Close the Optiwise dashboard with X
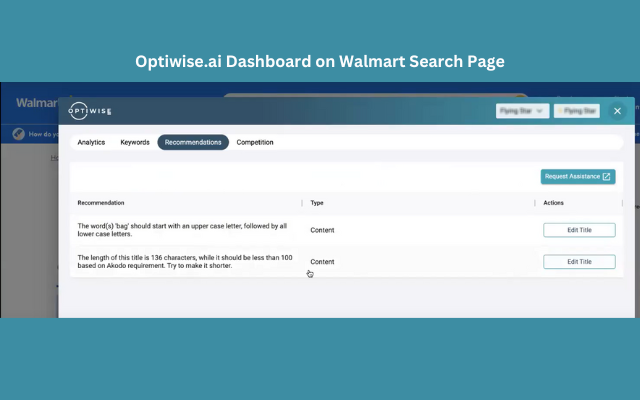Viewport: 640px width, 400px height. [618, 111]
